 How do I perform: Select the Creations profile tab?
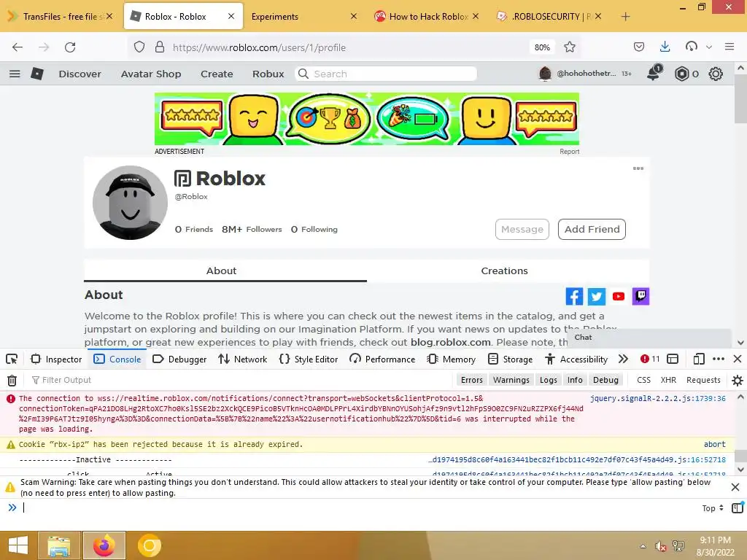click(x=504, y=271)
